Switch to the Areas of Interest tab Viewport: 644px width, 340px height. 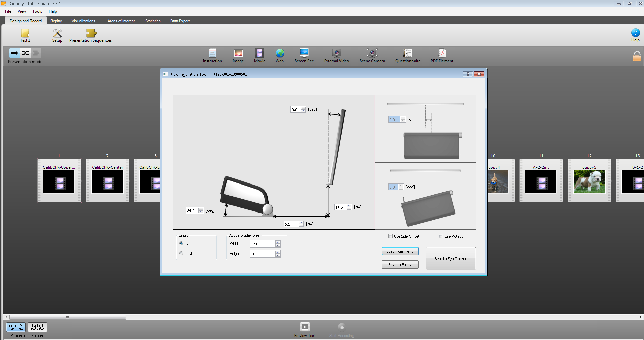pos(121,21)
